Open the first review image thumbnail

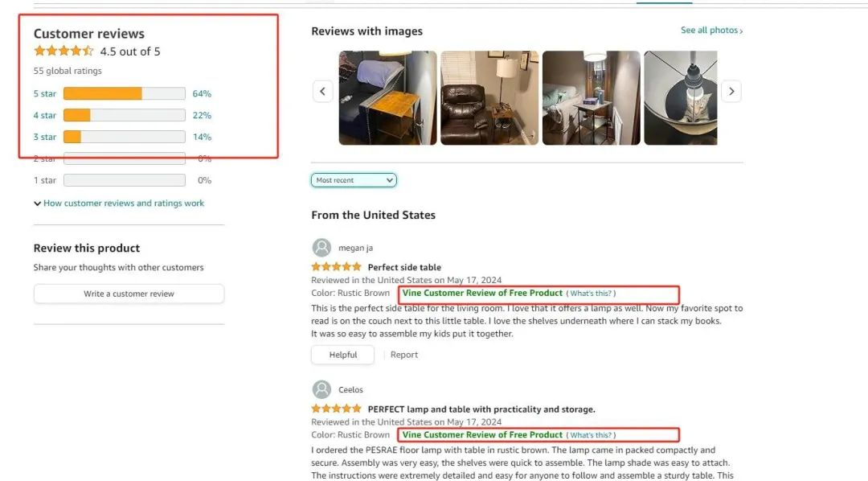pyautogui.click(x=387, y=98)
